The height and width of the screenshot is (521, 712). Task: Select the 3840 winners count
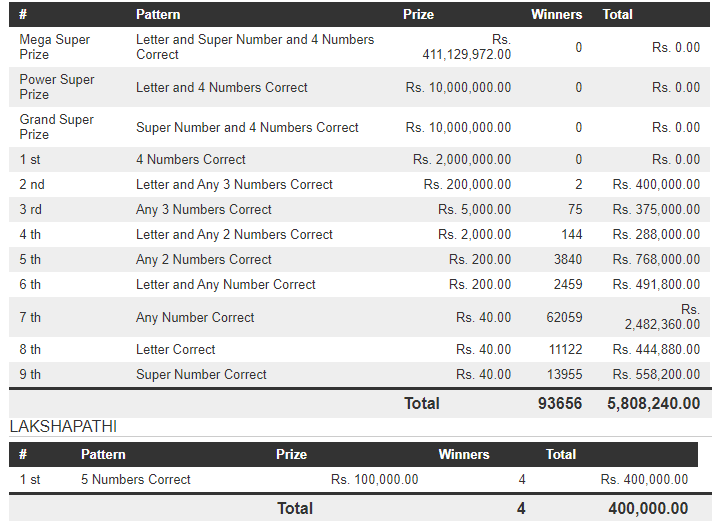568,259
